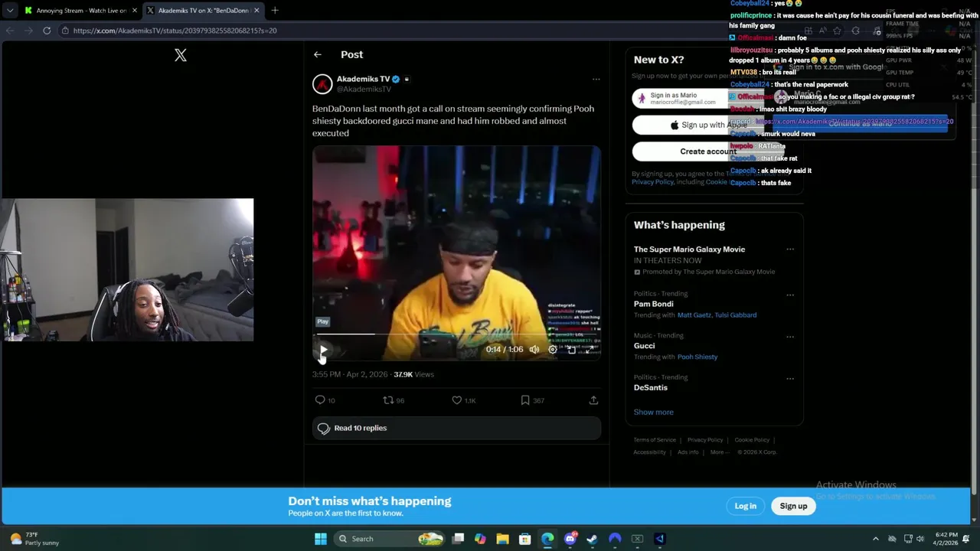Open video settings gear icon
Image resolution: width=980 pixels, height=551 pixels.
[x=553, y=350]
